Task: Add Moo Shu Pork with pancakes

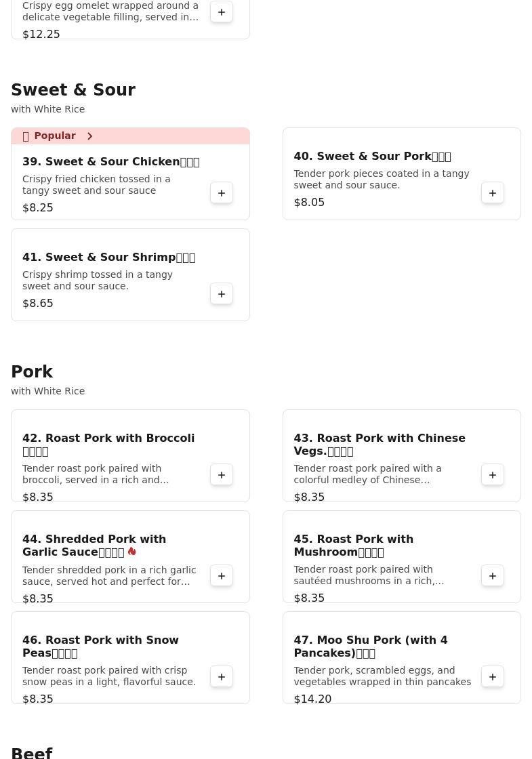Action: [x=493, y=677]
